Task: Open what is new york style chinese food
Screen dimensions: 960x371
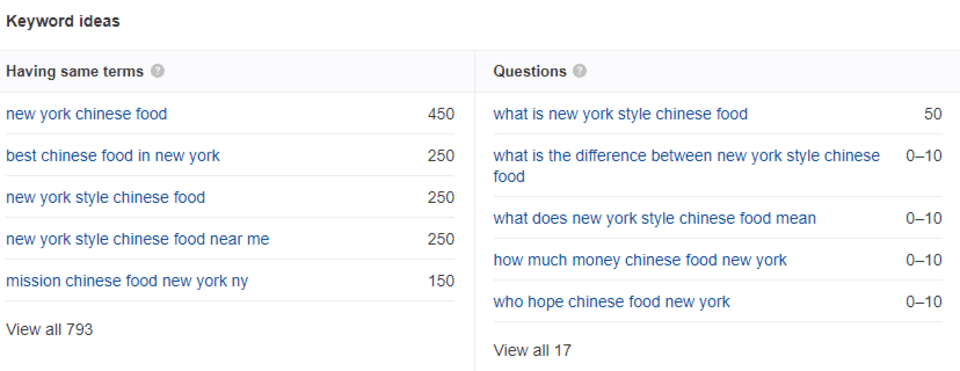Action: tap(620, 114)
